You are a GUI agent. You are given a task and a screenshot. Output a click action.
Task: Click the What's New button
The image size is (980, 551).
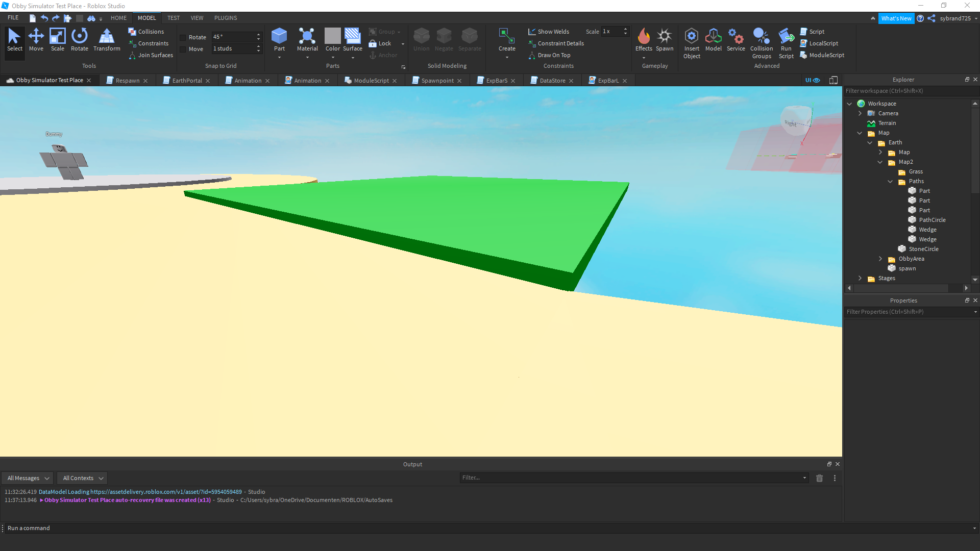point(896,18)
